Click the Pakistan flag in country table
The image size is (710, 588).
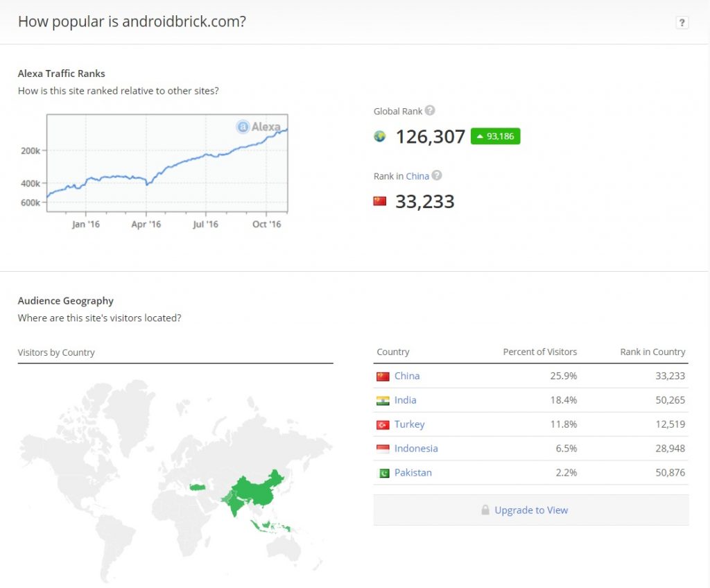coord(383,473)
